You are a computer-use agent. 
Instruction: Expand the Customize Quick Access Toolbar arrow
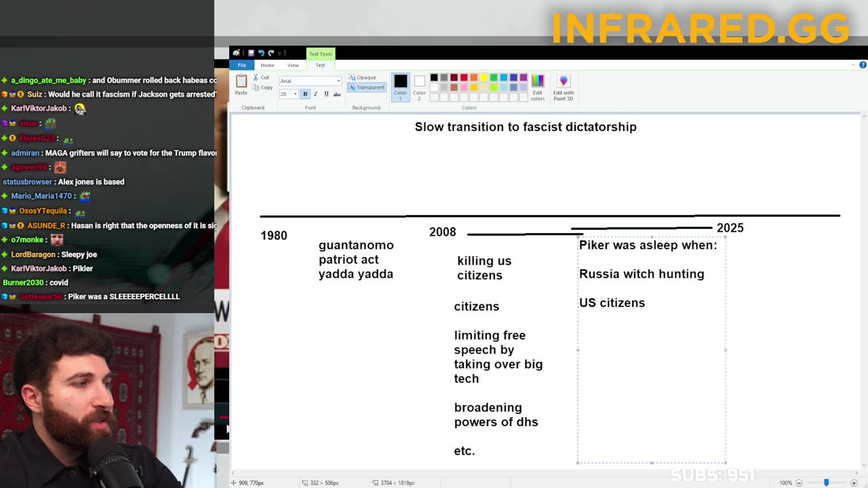pos(279,54)
